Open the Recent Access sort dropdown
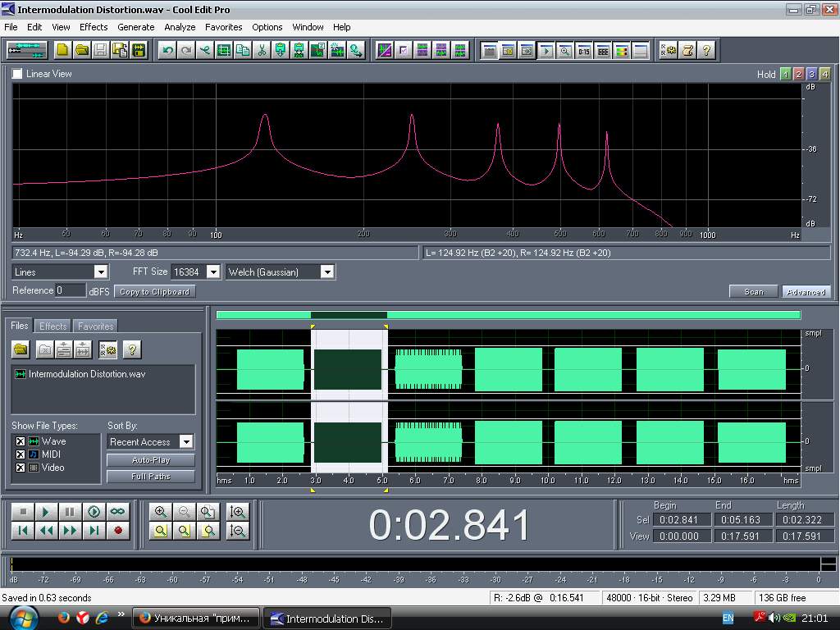Image resolution: width=840 pixels, height=630 pixels. (x=186, y=442)
